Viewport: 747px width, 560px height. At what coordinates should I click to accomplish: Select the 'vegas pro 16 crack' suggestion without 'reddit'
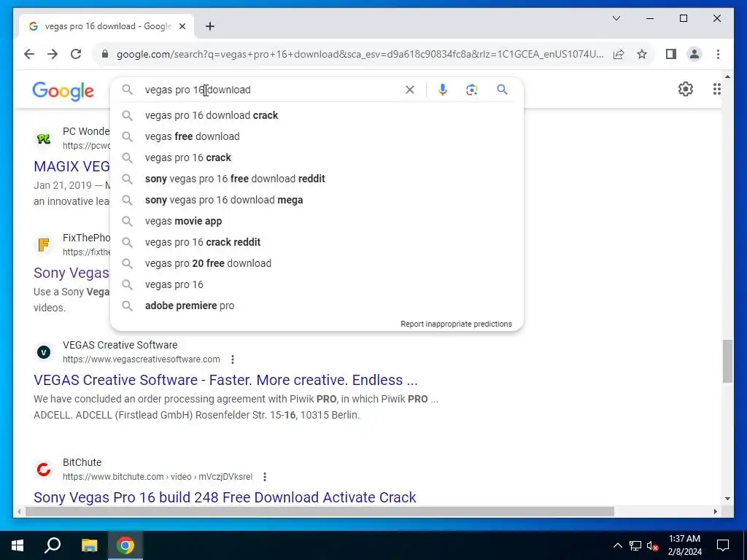[317, 157]
